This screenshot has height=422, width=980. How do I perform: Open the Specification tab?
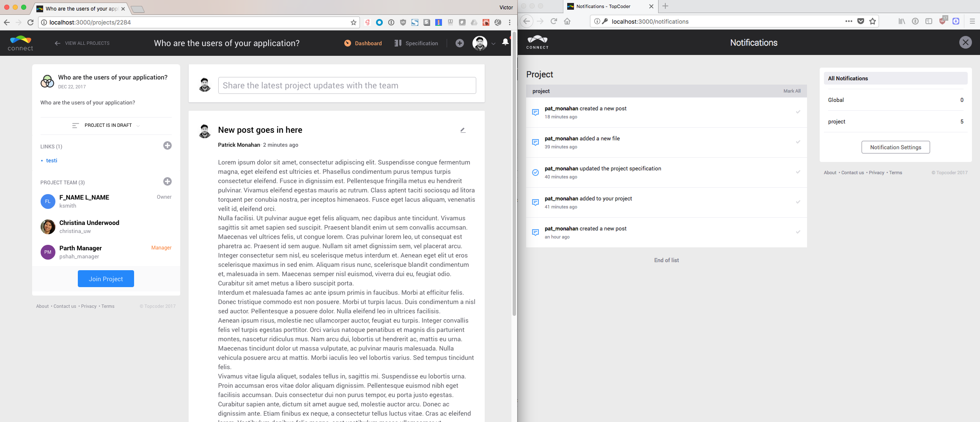point(416,43)
